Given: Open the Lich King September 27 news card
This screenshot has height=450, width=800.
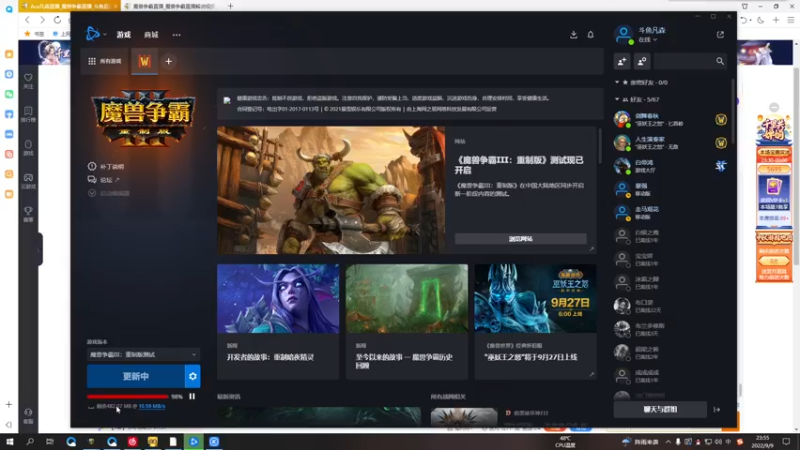Looking at the screenshot, I should tap(535, 321).
